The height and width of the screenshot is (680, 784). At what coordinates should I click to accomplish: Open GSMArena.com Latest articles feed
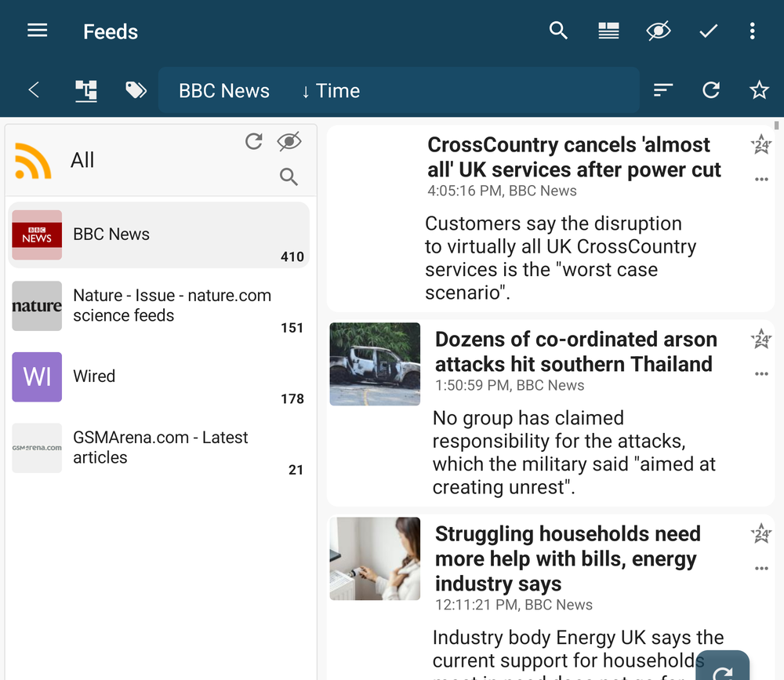tap(159, 448)
